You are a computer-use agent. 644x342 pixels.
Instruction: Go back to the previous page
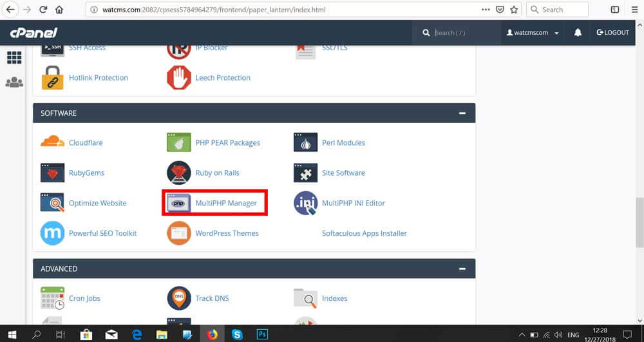pyautogui.click(x=10, y=10)
